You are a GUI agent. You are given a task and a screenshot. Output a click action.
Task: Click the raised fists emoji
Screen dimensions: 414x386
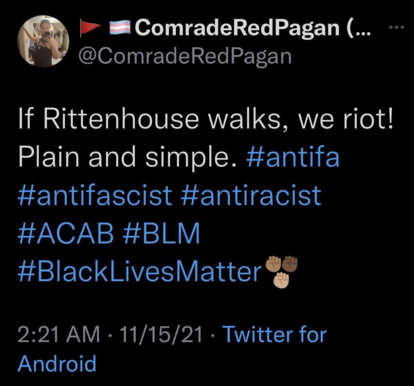281,272
